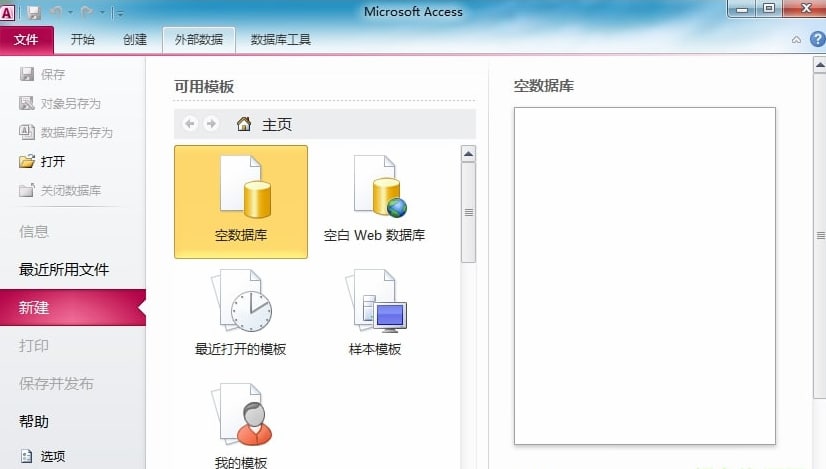
Task: Click 保存 in the backstage menu
Action: tap(42, 74)
